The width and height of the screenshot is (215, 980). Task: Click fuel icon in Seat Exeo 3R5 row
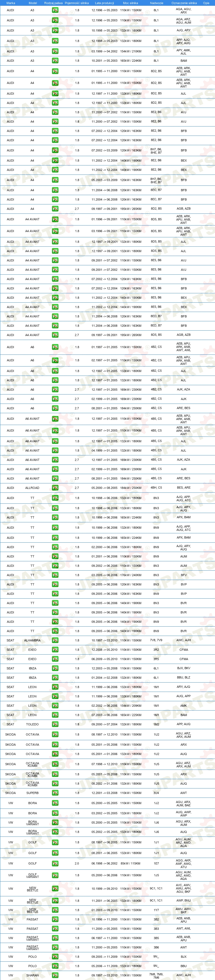pyautogui.click(x=55, y=659)
